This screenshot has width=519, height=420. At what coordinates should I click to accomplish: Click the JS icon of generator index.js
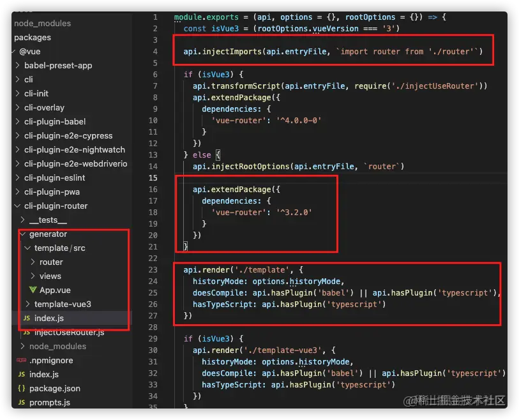[x=27, y=318]
